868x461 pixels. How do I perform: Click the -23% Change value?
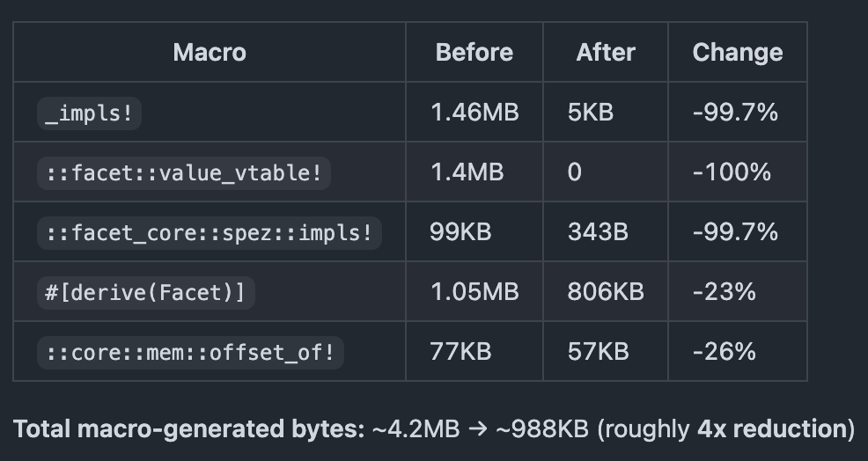coord(724,292)
